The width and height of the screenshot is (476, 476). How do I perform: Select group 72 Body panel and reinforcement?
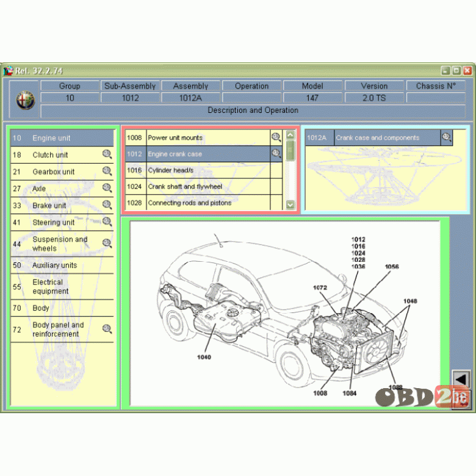pyautogui.click(x=62, y=330)
